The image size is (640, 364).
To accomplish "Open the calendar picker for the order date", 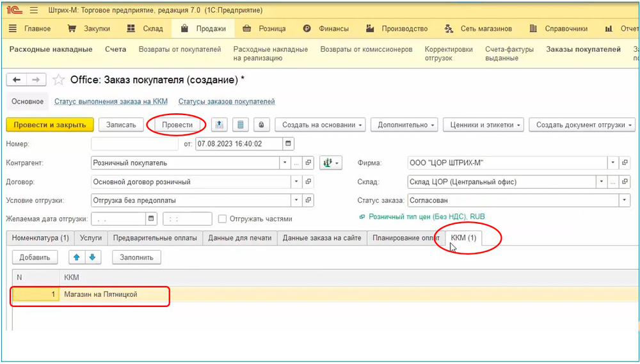I will (x=289, y=144).
